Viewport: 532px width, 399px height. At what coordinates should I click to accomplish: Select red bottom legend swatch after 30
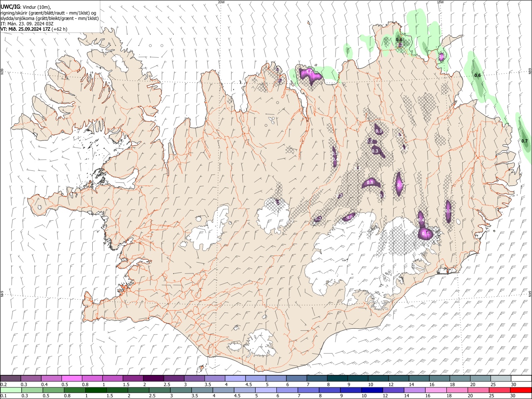click(521, 390)
